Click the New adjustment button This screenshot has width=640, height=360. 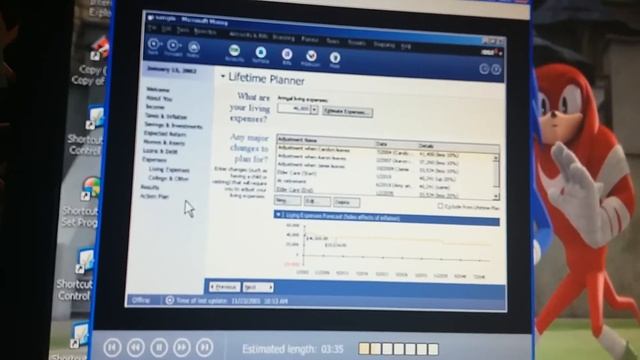pos(288,200)
